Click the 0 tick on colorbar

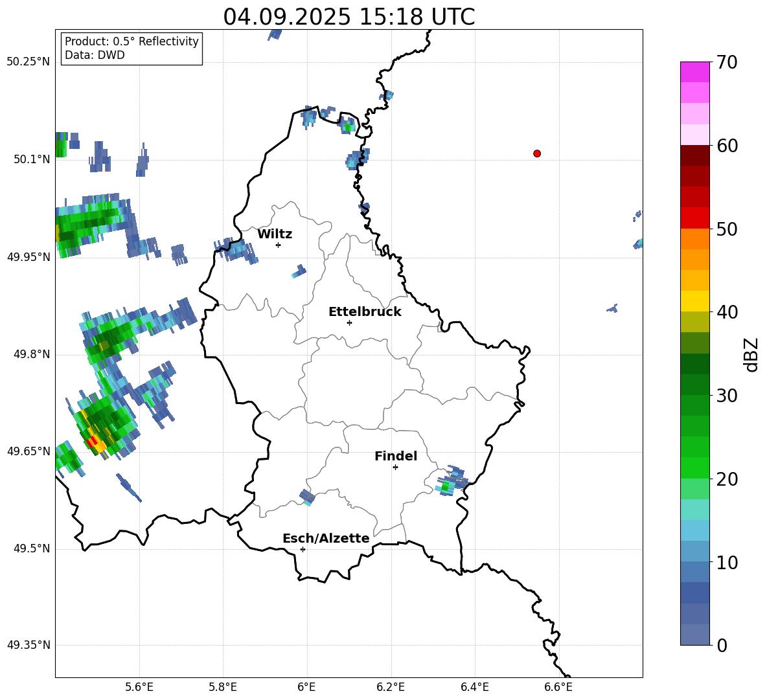722,645
